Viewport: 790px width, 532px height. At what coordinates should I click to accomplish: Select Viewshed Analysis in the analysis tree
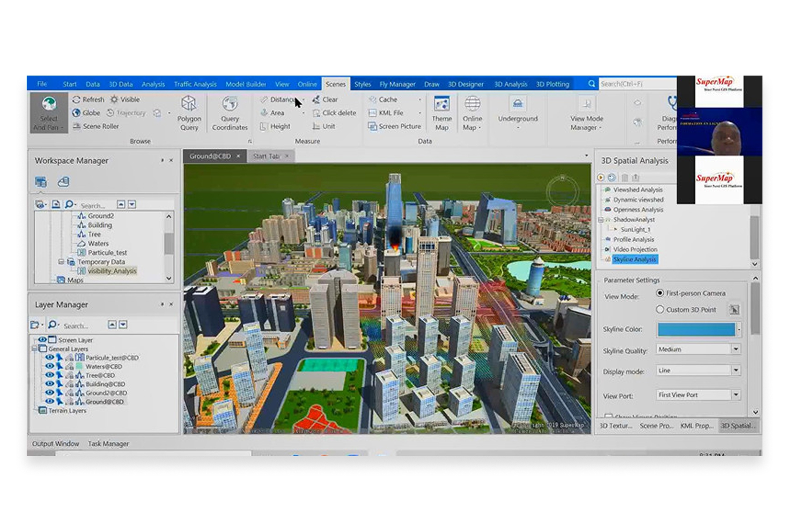pos(637,190)
